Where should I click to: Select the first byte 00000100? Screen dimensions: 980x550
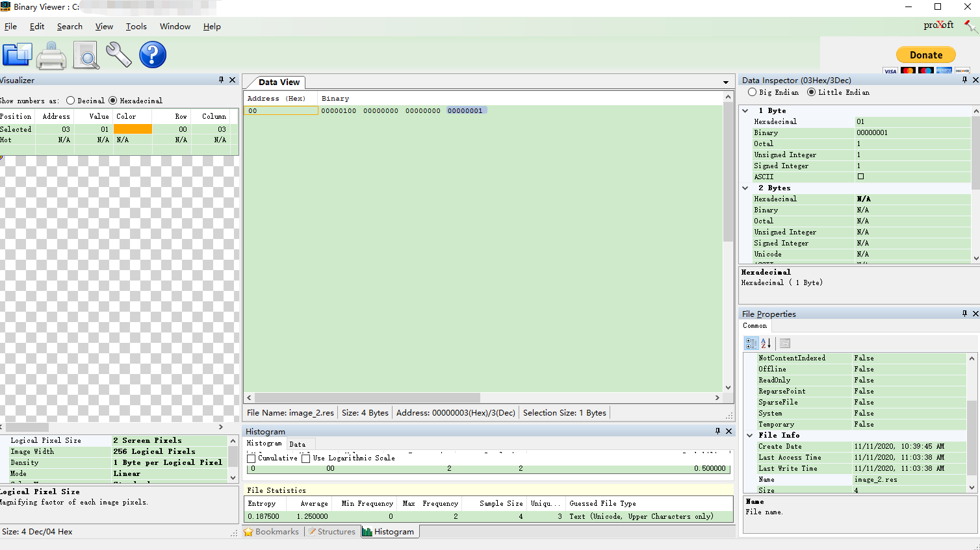click(x=339, y=111)
